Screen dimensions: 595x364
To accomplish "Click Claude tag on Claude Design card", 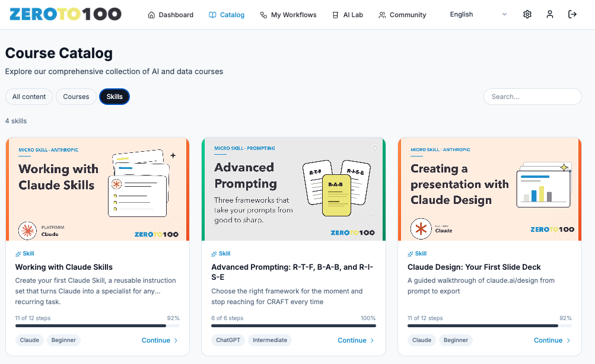I will coord(422,340).
